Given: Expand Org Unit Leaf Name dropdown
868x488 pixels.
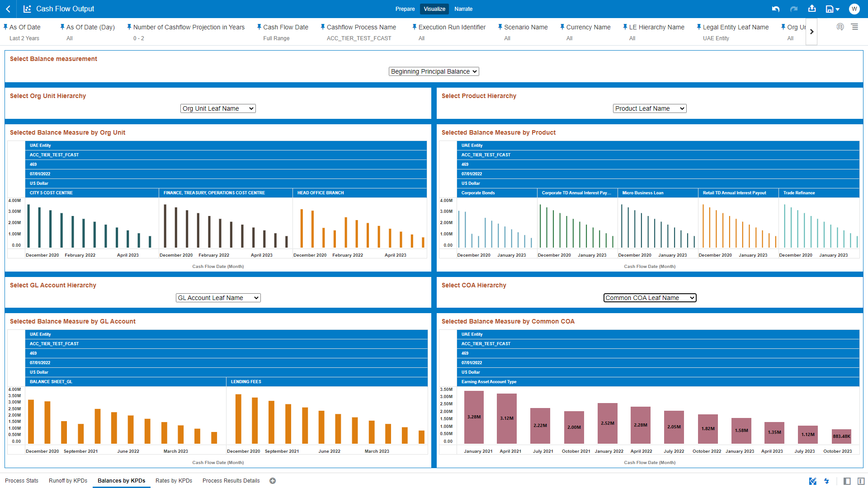Looking at the screenshot, I should tap(218, 108).
